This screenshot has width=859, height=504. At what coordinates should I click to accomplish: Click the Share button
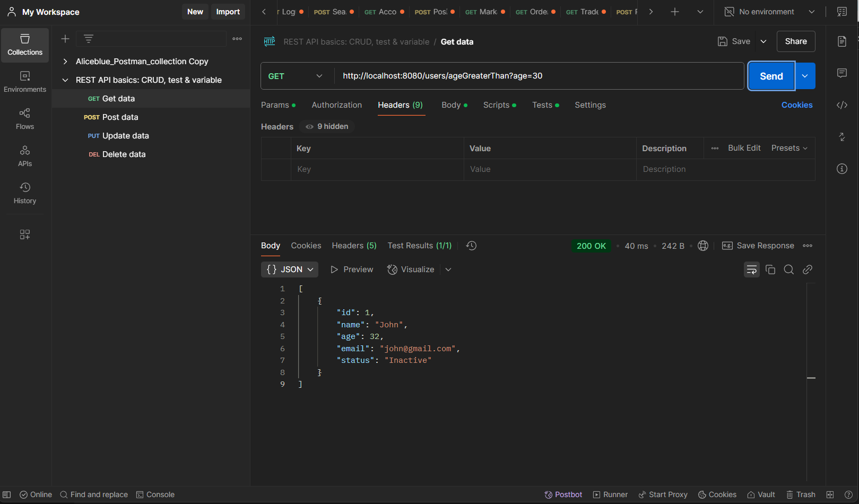tap(796, 41)
